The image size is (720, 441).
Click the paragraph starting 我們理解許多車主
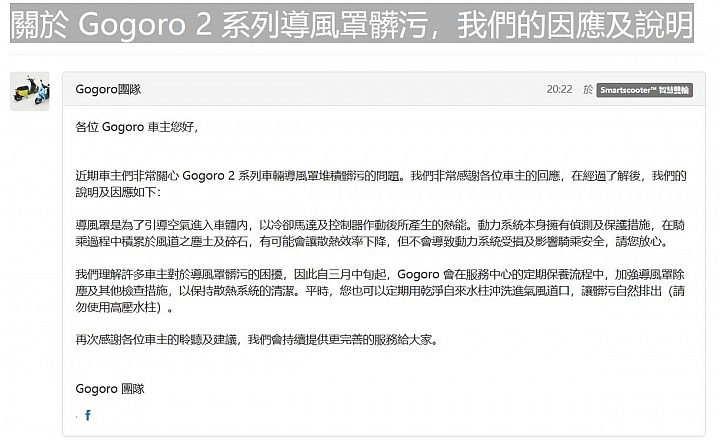click(380, 290)
